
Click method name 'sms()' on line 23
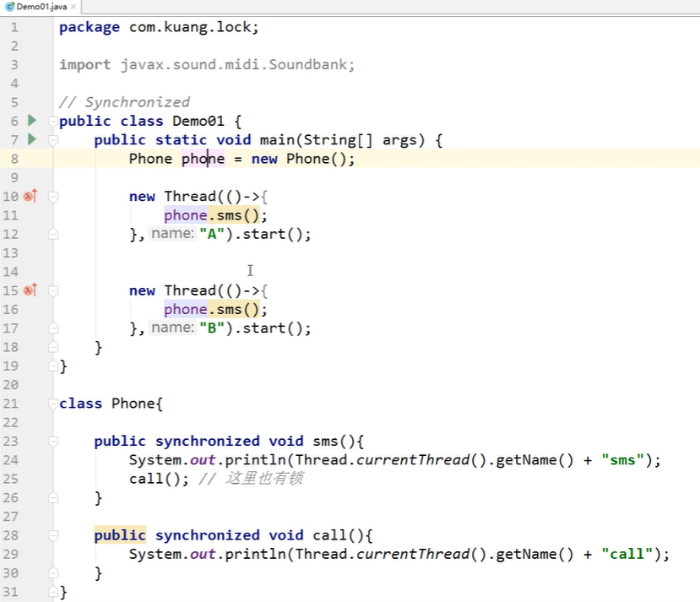pyautogui.click(x=334, y=442)
